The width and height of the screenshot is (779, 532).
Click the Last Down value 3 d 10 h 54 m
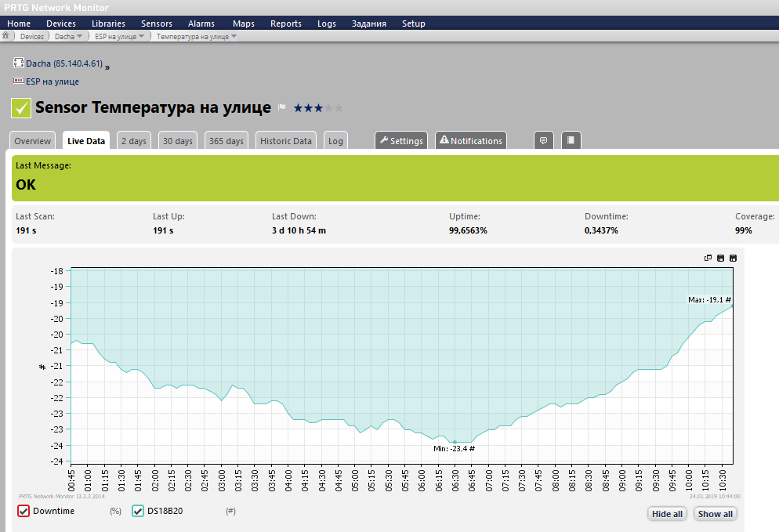299,230
